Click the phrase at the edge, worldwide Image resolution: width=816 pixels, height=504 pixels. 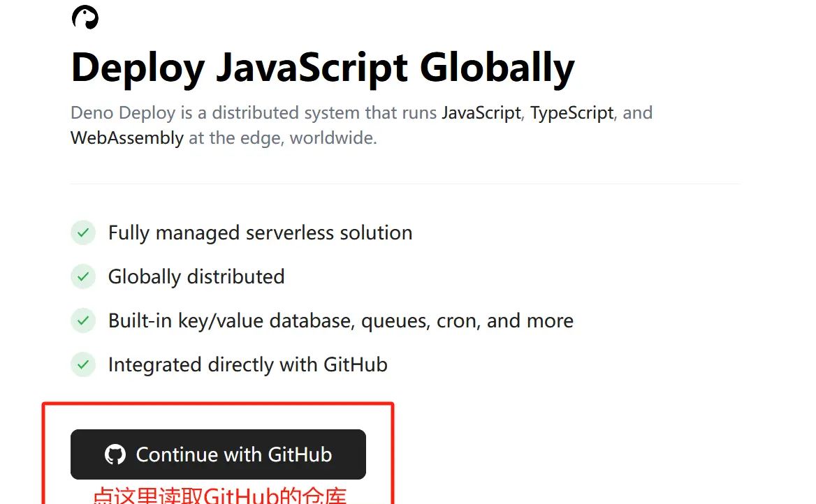click(283, 138)
